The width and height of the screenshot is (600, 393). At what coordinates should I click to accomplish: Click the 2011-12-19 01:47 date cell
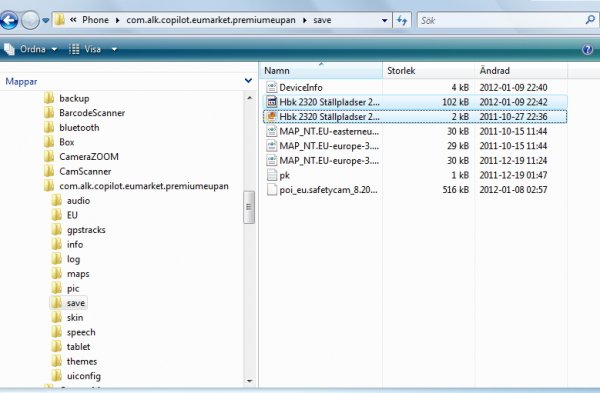513,175
